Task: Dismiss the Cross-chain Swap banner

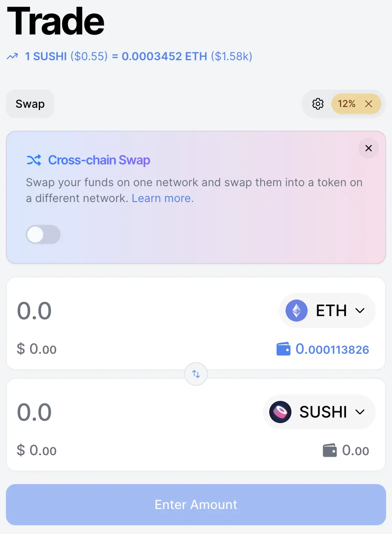Action: (369, 148)
